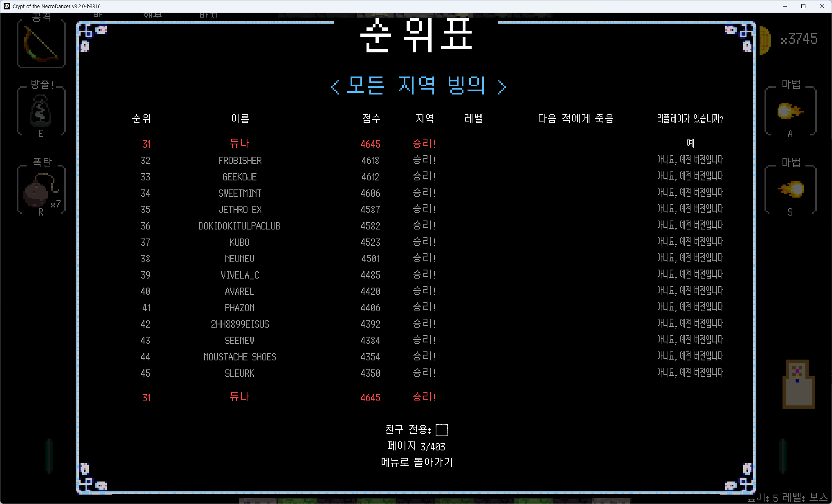The height and width of the screenshot is (504, 832).
Task: Toggle the 친구 전용 friends-only checkbox
Action: pyautogui.click(x=441, y=430)
